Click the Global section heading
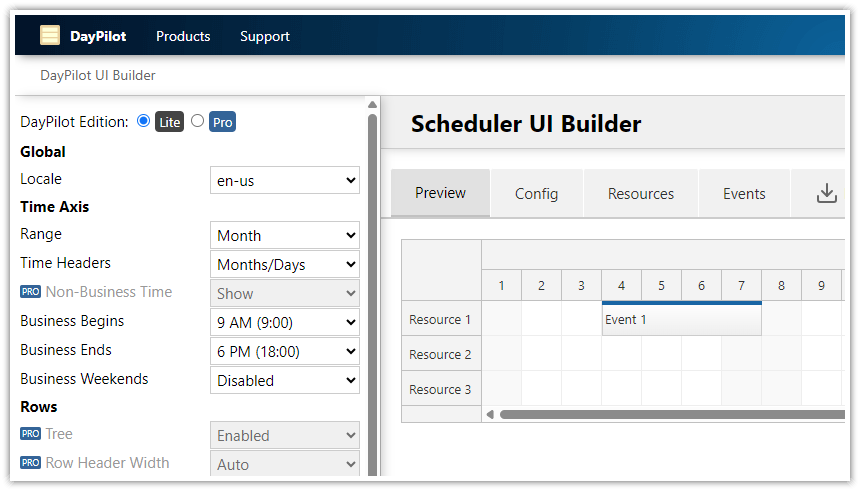 (x=43, y=152)
